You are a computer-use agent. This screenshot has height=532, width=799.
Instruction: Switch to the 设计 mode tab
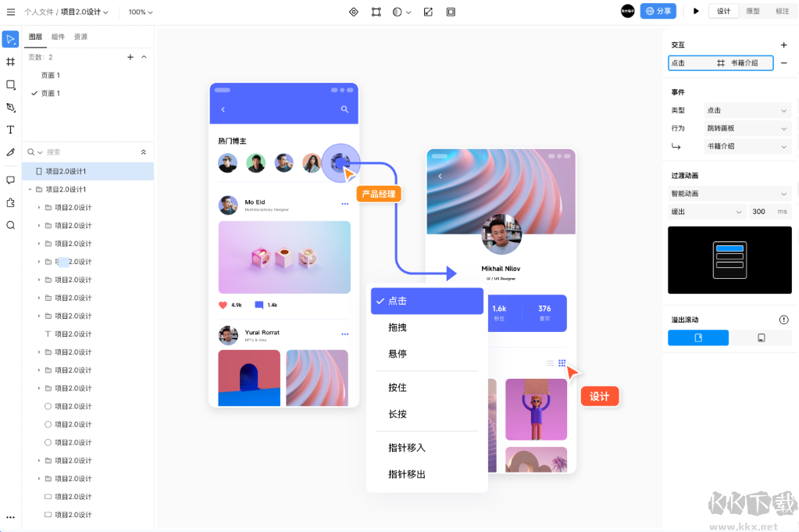coord(723,11)
